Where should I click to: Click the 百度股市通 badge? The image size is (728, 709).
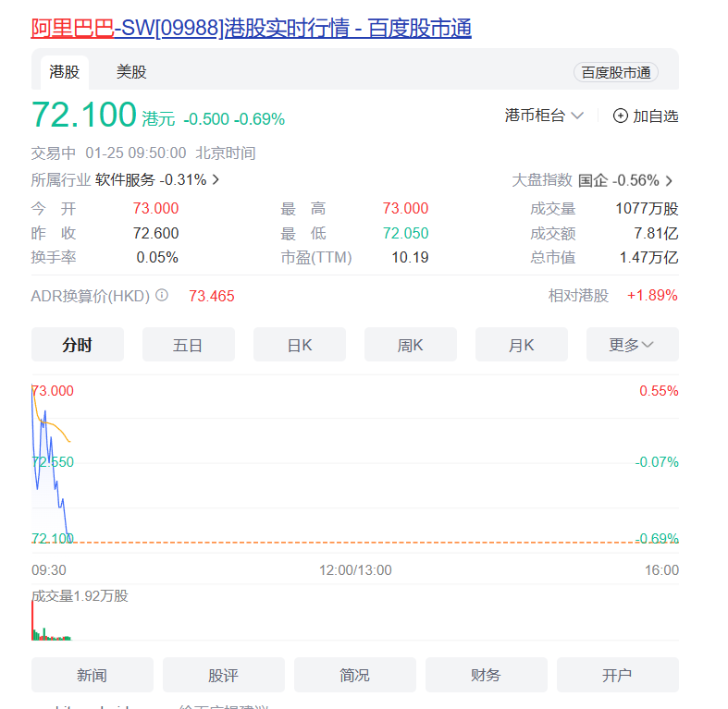[x=616, y=72]
